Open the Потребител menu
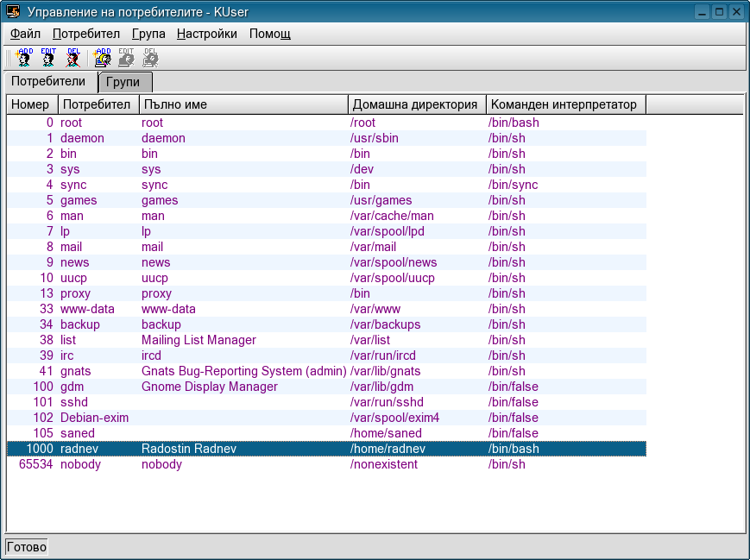This screenshot has height=560, width=750. (x=85, y=35)
